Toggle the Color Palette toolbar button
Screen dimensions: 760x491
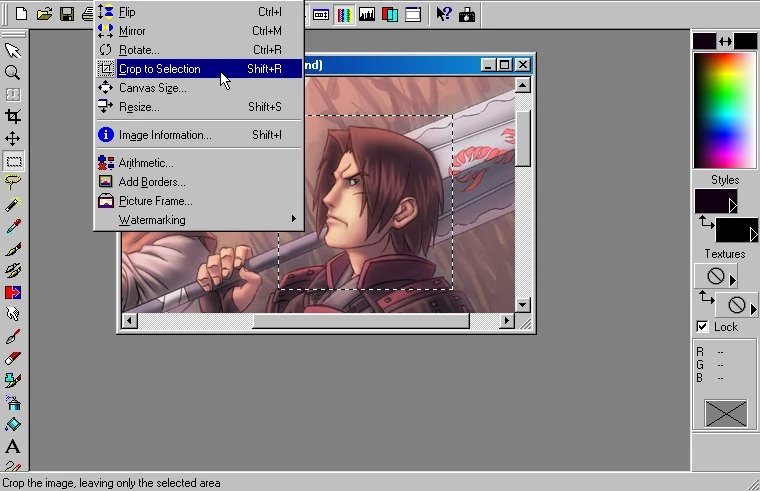344,15
